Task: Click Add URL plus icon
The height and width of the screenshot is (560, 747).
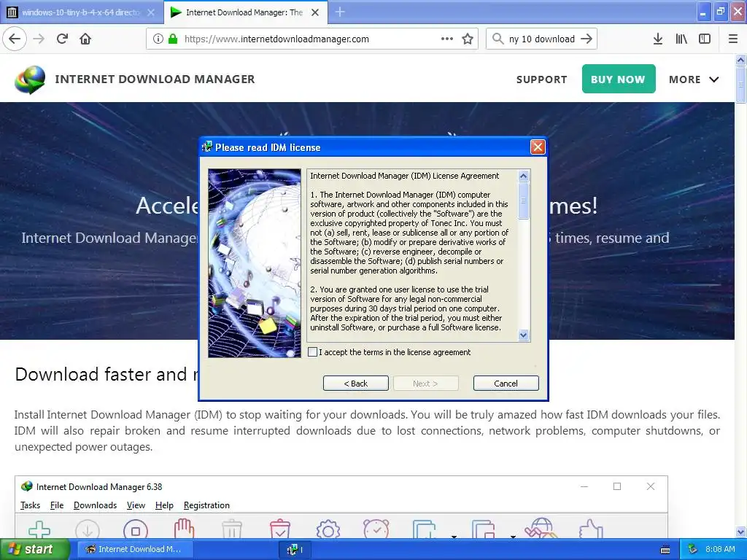Action: click(39, 529)
